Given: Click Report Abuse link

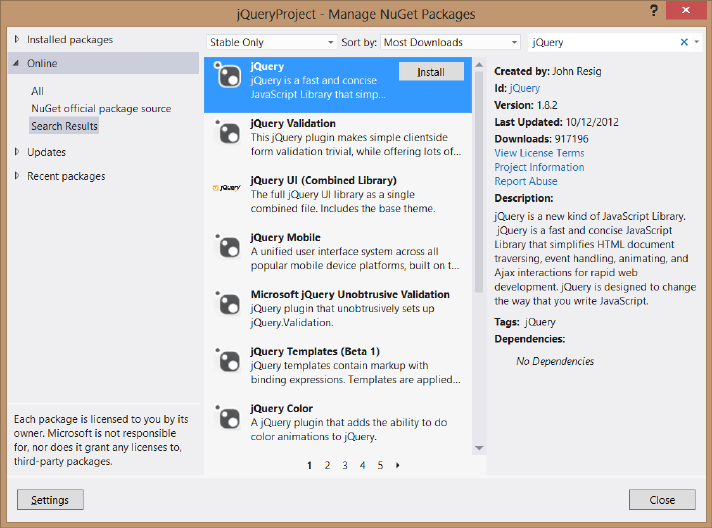Looking at the screenshot, I should 525,181.
